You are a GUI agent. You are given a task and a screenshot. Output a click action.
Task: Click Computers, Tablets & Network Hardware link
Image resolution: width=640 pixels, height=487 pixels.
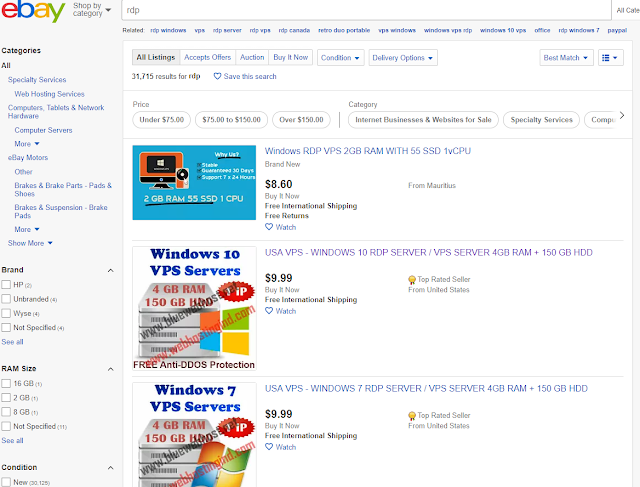point(56,111)
